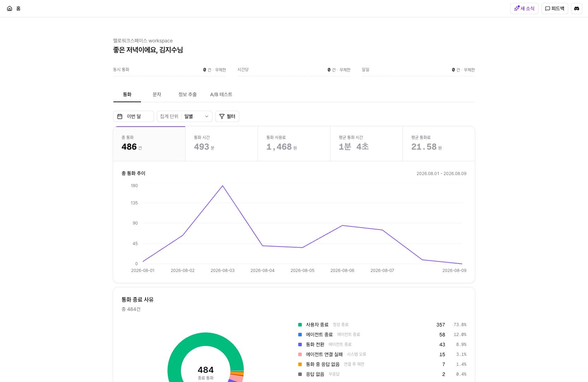This screenshot has height=382, width=588.
Task: Click the greeting 좋은 저녁이에요, 김지수님
Action: point(148,50)
